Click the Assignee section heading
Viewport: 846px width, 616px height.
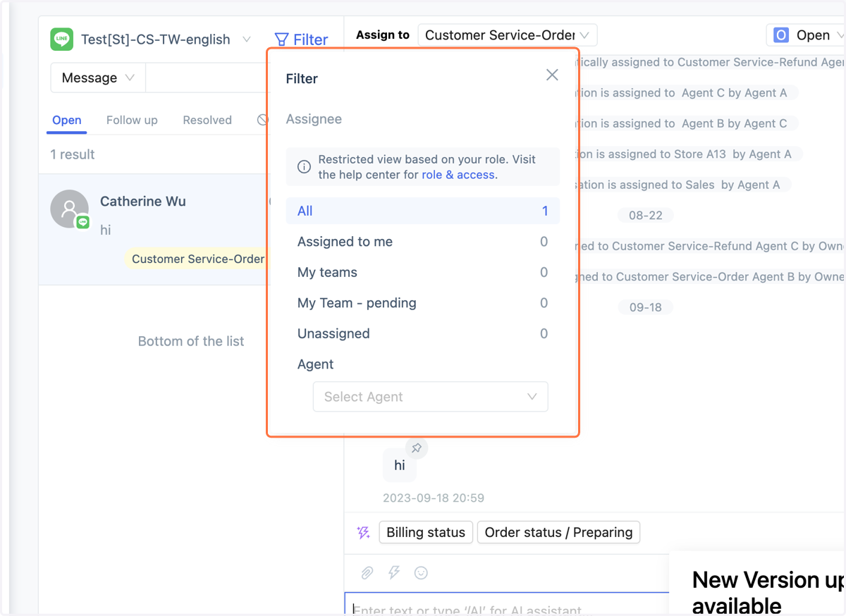[x=314, y=119]
